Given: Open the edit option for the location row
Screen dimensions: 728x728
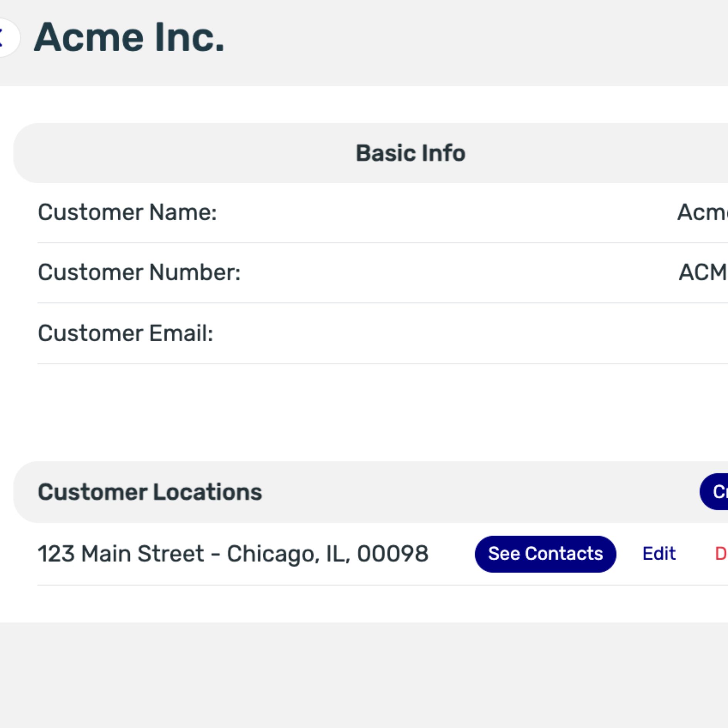Looking at the screenshot, I should coord(659,553).
